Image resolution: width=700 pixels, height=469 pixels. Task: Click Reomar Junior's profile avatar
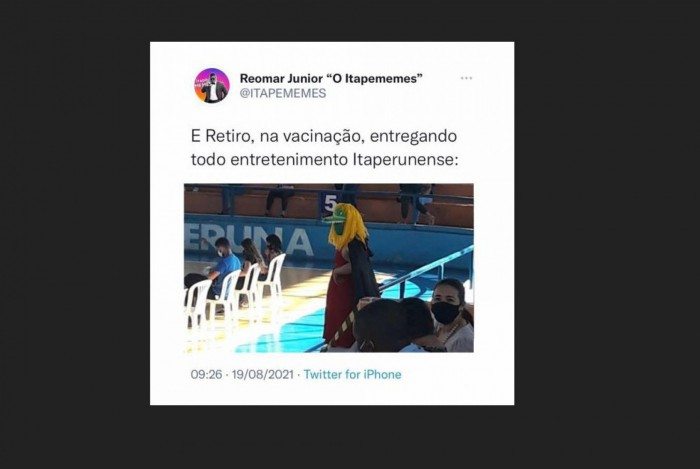tap(212, 85)
